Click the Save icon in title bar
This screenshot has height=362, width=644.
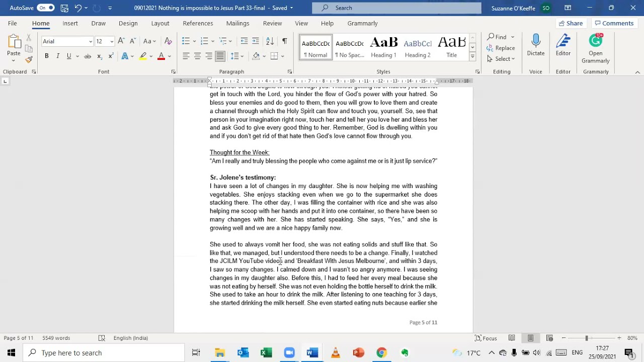tap(64, 8)
